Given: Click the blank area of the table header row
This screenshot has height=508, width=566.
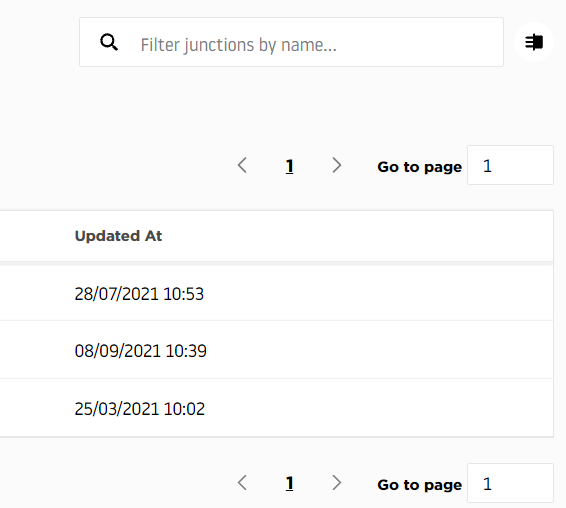Looking at the screenshot, I should pos(357,236).
